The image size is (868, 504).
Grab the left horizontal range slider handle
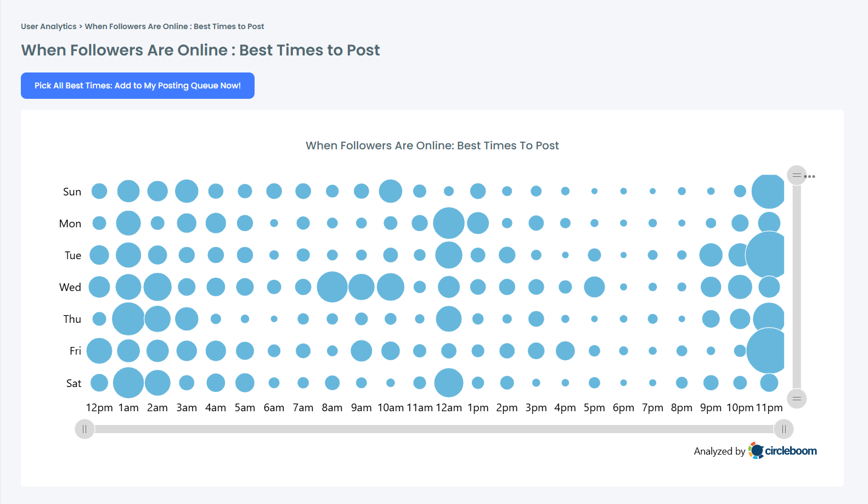[x=84, y=429]
